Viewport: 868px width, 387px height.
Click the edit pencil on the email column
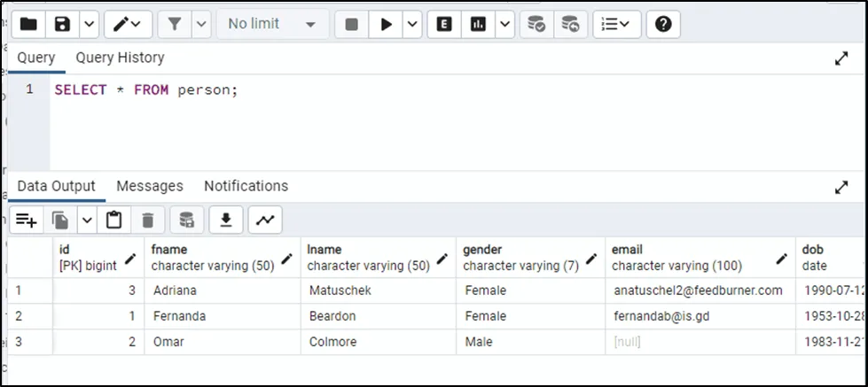pos(781,259)
